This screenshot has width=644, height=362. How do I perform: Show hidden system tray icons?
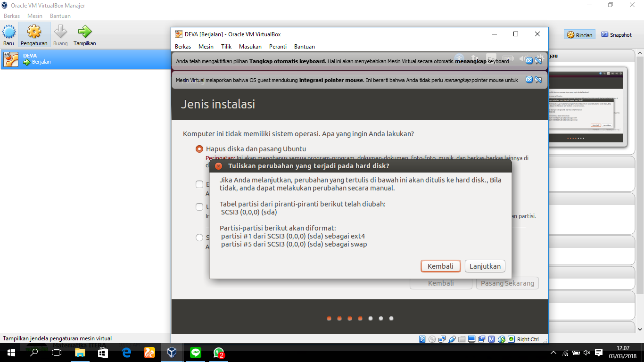(x=553, y=353)
